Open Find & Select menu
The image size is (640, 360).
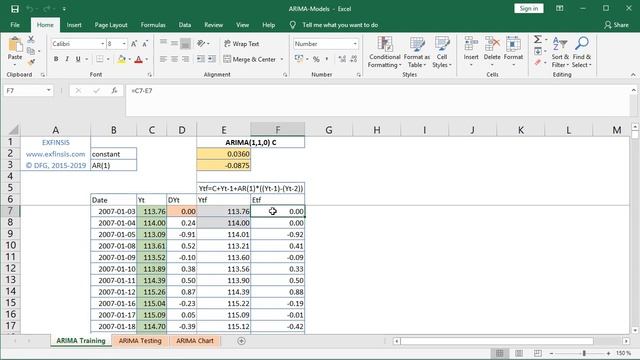582,52
